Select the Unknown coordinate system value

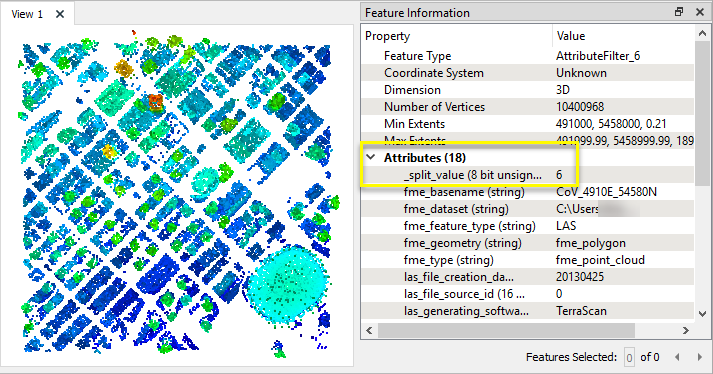(581, 73)
